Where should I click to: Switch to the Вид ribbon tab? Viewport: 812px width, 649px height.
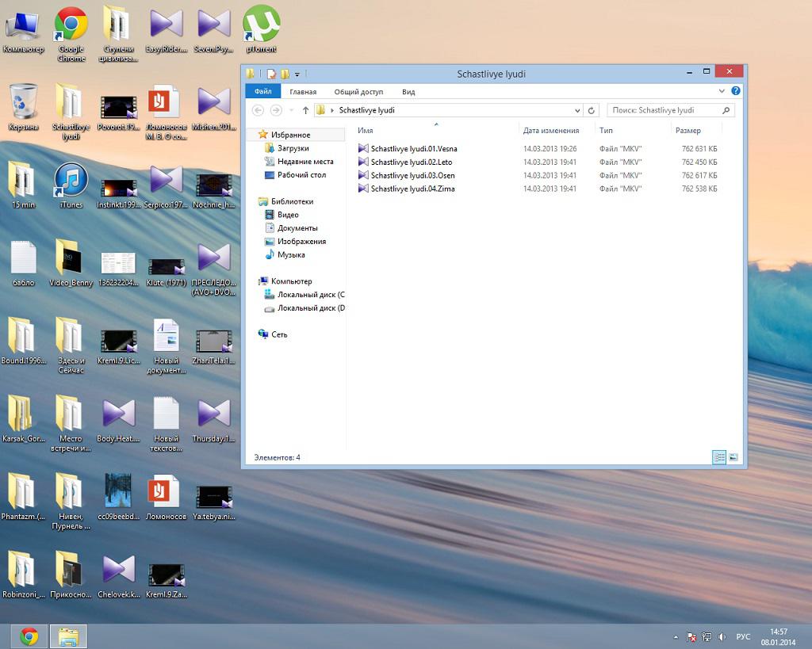coord(408,91)
